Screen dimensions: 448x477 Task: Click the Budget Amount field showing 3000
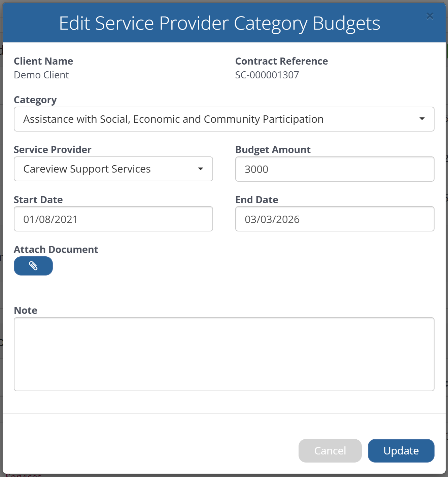(335, 169)
